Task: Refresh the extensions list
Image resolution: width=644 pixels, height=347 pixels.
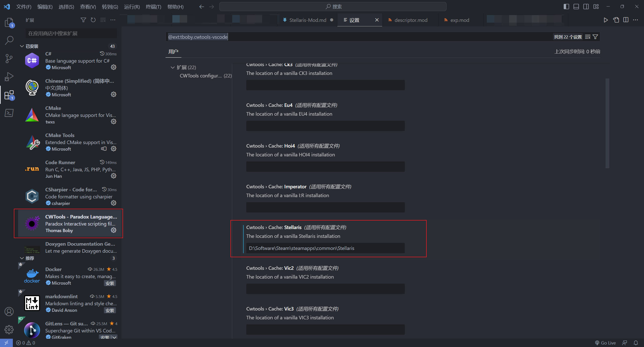Action: coord(93,20)
